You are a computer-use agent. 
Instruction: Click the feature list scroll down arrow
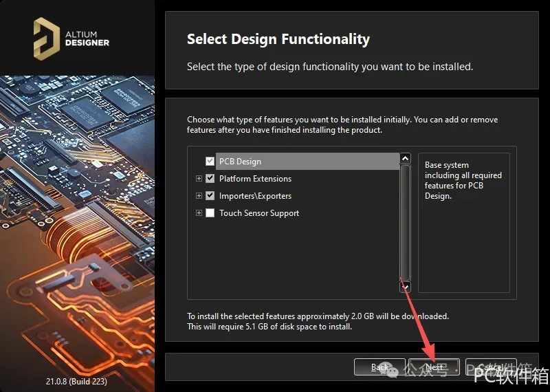[405, 287]
